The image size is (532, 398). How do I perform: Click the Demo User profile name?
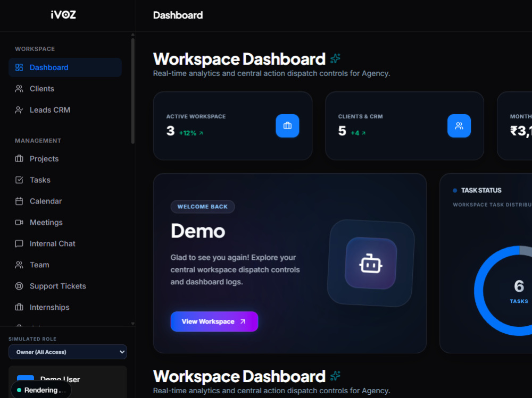point(60,379)
